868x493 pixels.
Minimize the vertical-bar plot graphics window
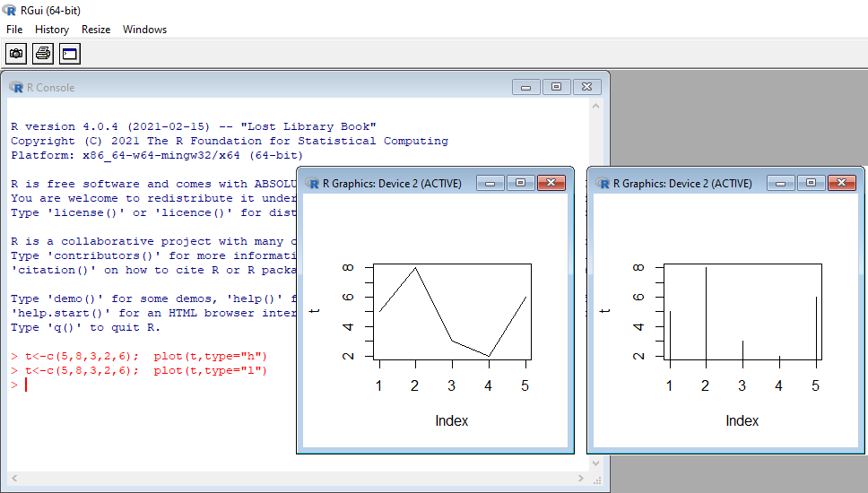pos(781,183)
